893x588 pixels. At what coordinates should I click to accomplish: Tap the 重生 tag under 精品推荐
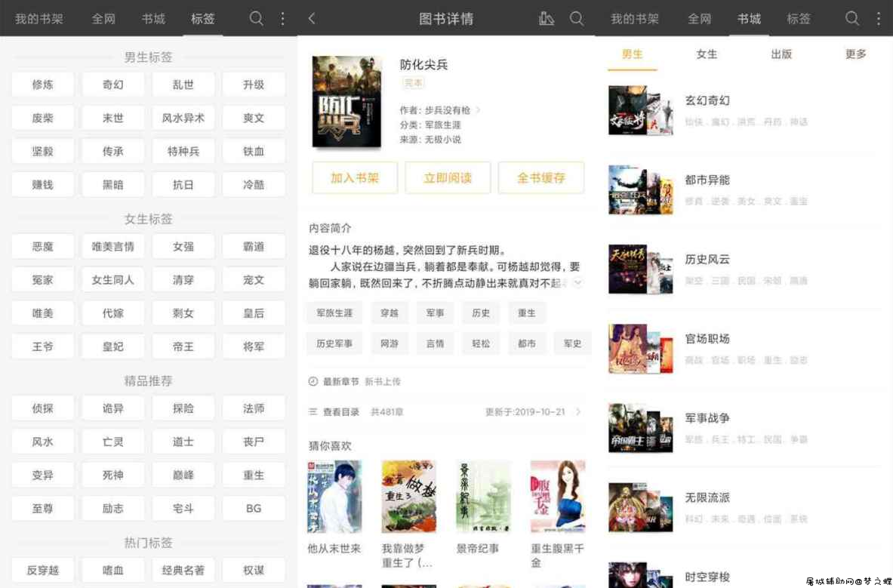(254, 475)
